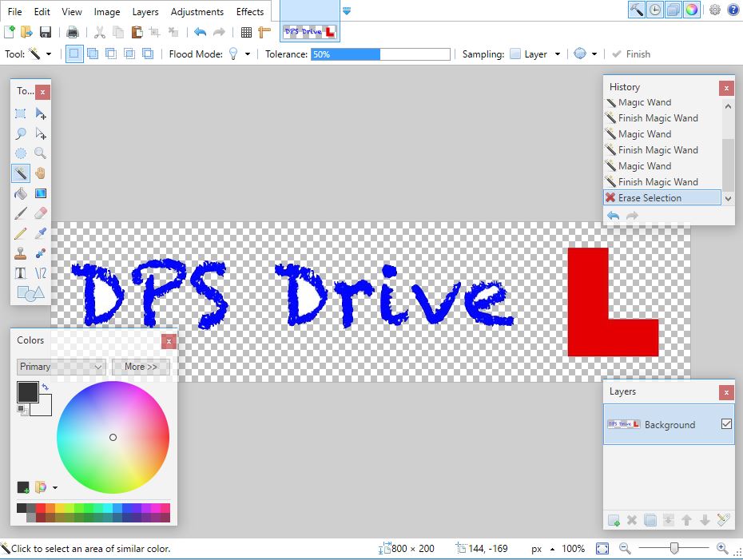The width and height of the screenshot is (743, 560).
Task: Open the Sampling Layer dropdown
Action: pos(557,54)
